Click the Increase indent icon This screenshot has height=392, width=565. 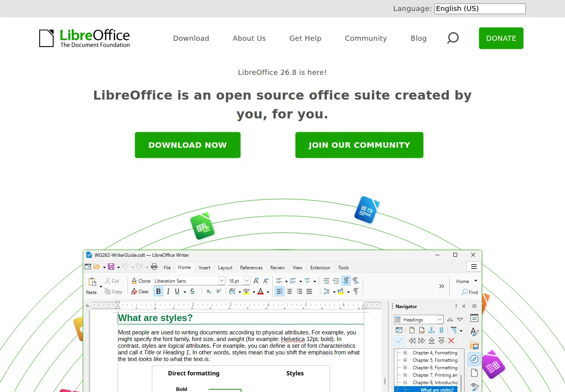(326, 281)
